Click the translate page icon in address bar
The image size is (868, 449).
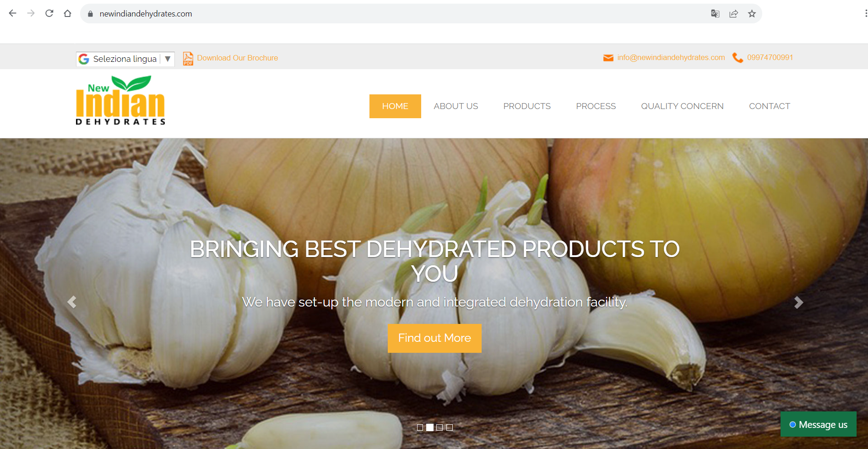pos(715,14)
